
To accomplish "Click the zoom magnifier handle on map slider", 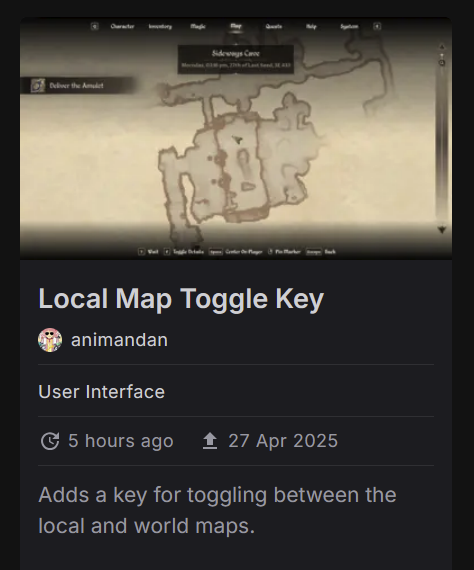I will tap(442, 63).
